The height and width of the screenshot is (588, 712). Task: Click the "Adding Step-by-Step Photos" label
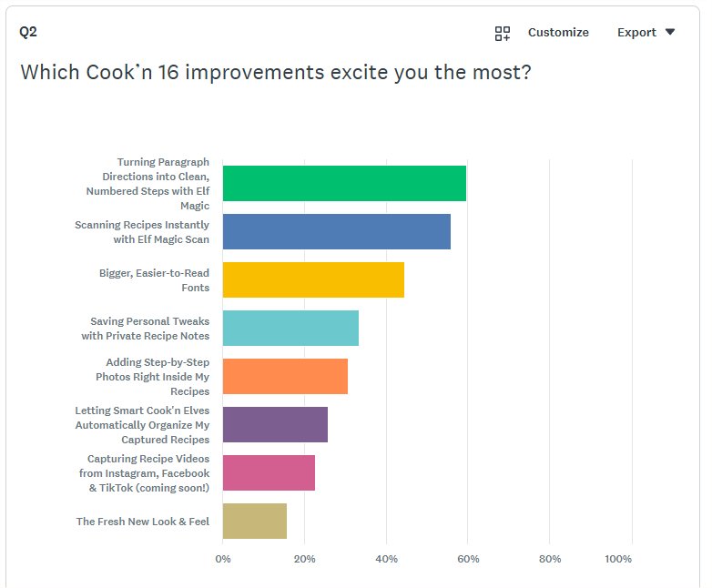click(x=152, y=376)
